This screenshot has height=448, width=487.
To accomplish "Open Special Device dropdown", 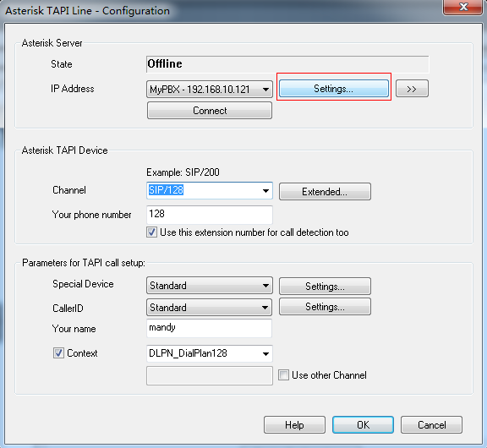I will click(x=210, y=286).
